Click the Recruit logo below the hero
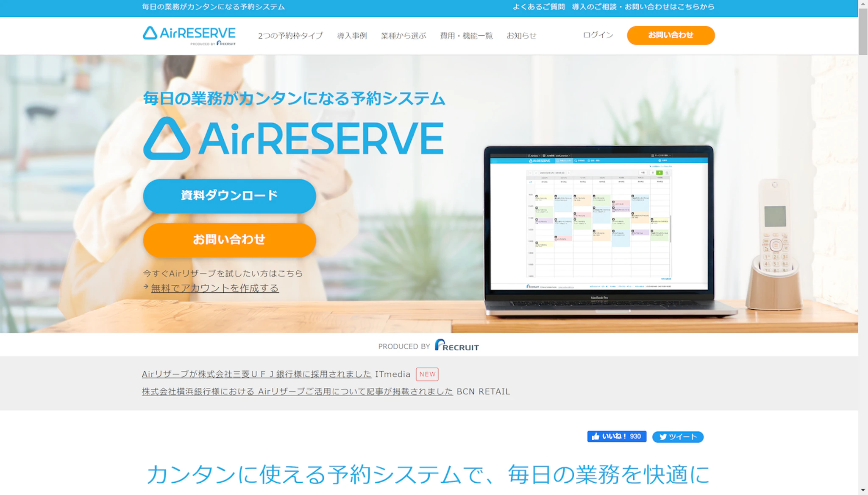 pyautogui.click(x=457, y=346)
